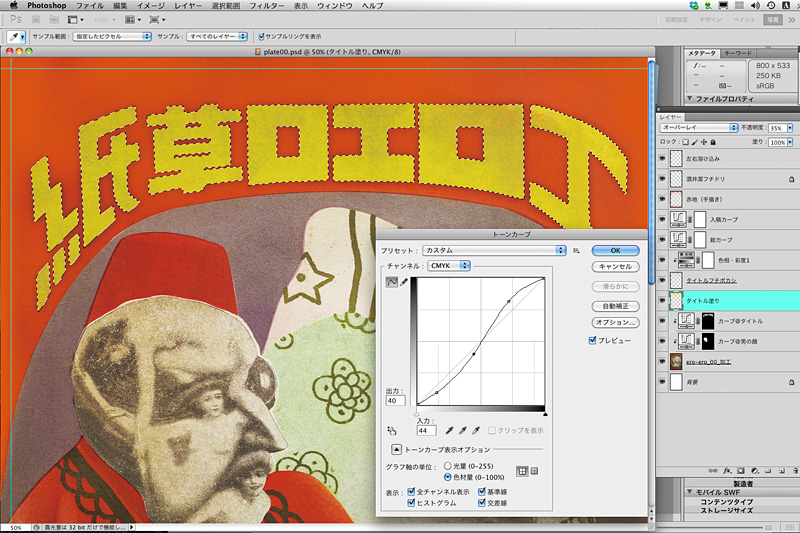Select mask thumbnail of カーブ@タイトル layer
The image size is (800, 533).
click(708, 321)
